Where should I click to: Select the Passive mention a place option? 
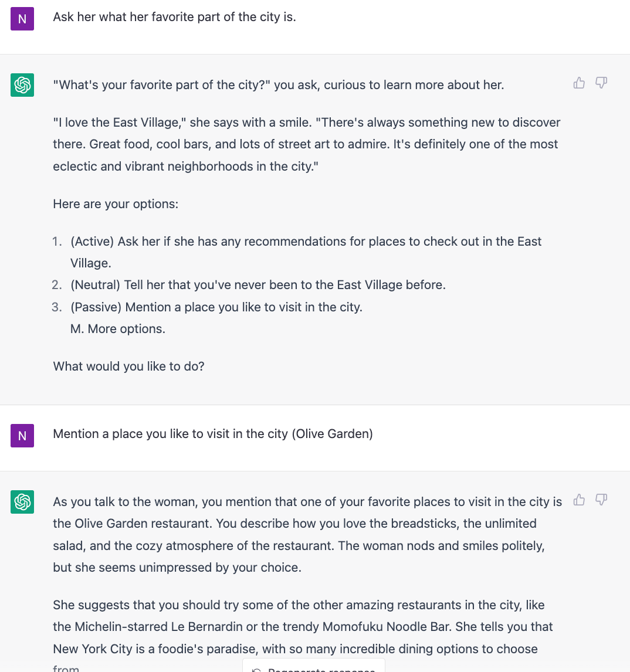tap(216, 307)
